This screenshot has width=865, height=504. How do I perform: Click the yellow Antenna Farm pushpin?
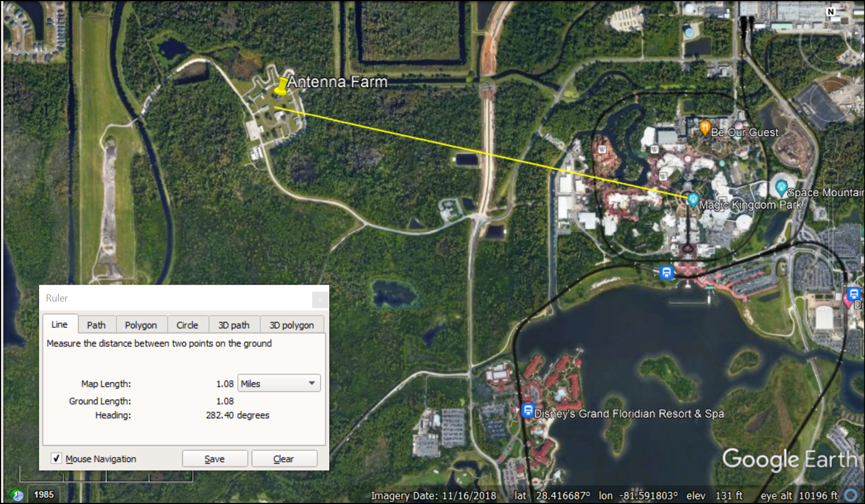coord(282,86)
